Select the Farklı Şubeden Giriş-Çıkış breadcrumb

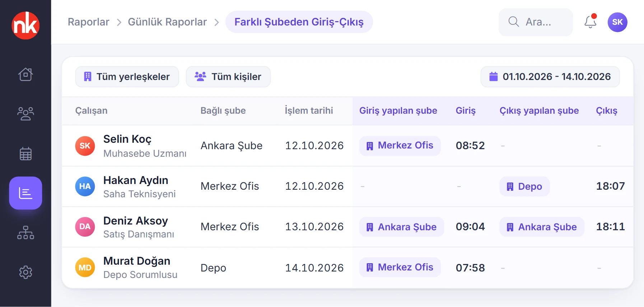pos(299,22)
